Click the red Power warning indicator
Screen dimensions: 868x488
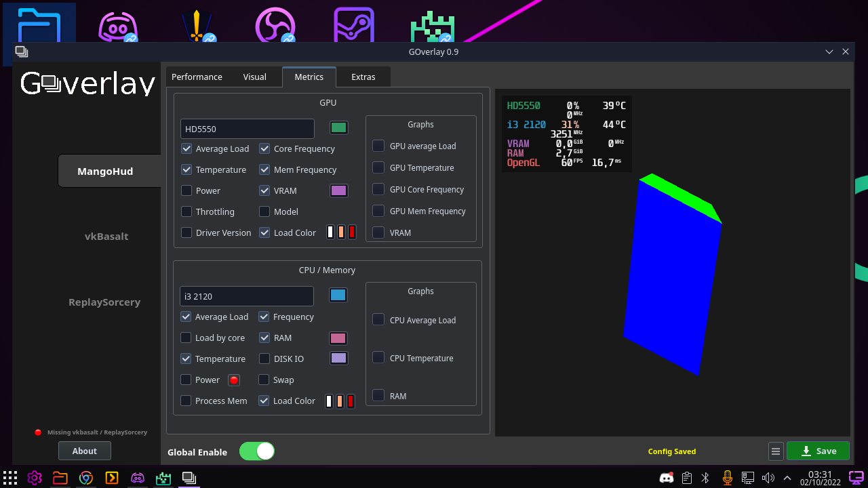pyautogui.click(x=234, y=380)
